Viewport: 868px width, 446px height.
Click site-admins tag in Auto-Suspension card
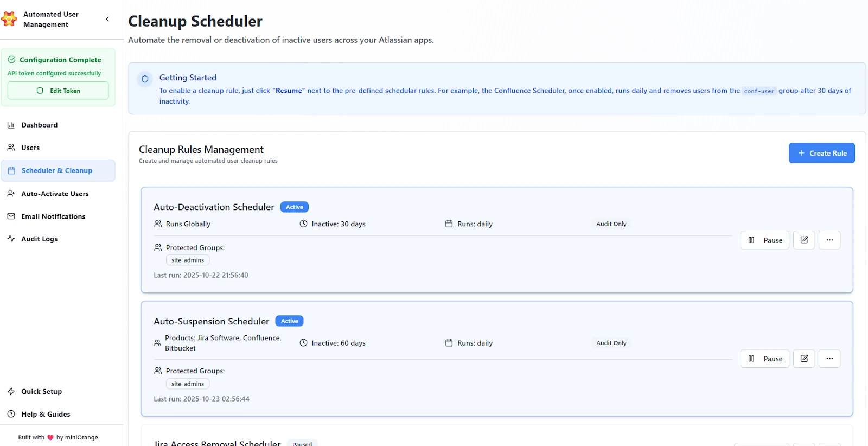(188, 384)
